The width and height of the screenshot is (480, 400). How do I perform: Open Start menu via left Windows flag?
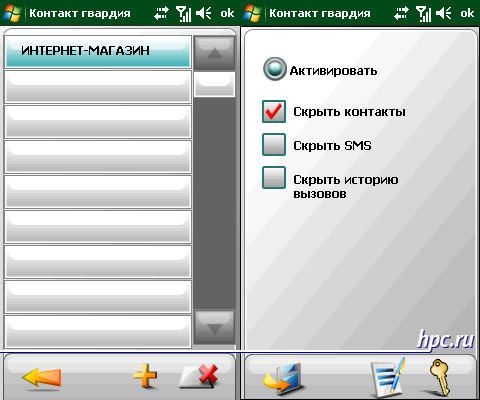coord(11,13)
